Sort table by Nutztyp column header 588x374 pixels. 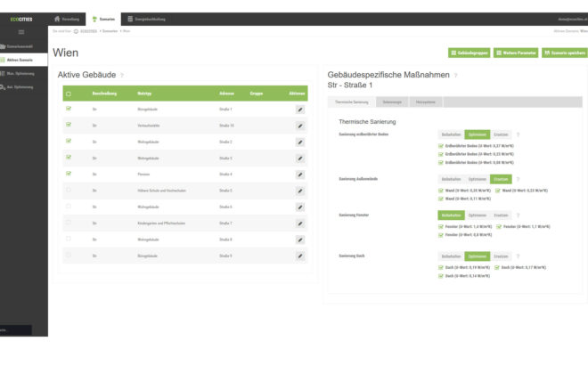coord(144,93)
